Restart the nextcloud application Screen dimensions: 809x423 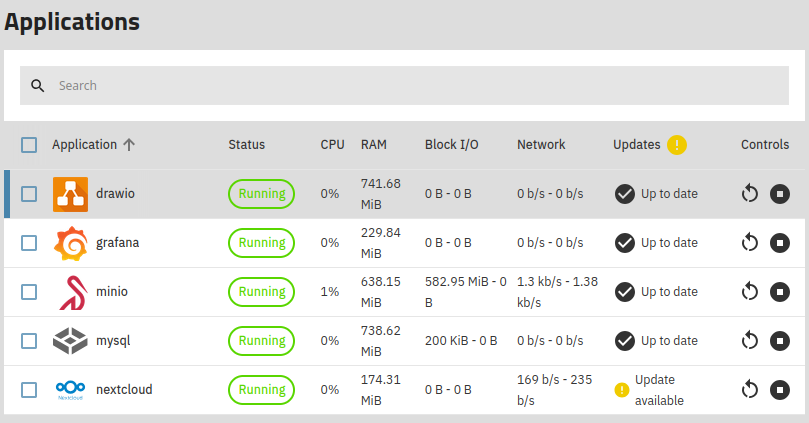click(750, 390)
